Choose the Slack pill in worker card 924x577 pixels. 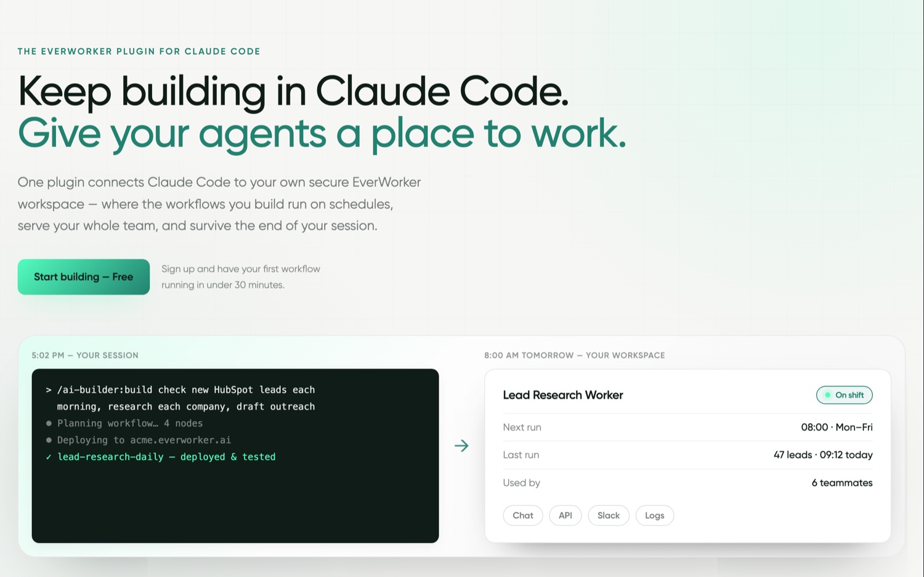point(609,515)
